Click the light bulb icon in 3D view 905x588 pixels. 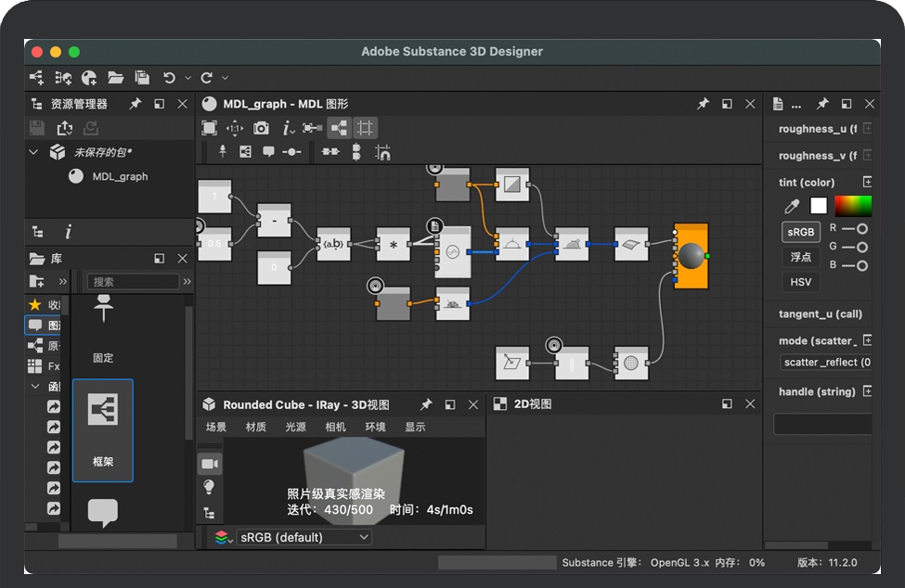point(210,487)
